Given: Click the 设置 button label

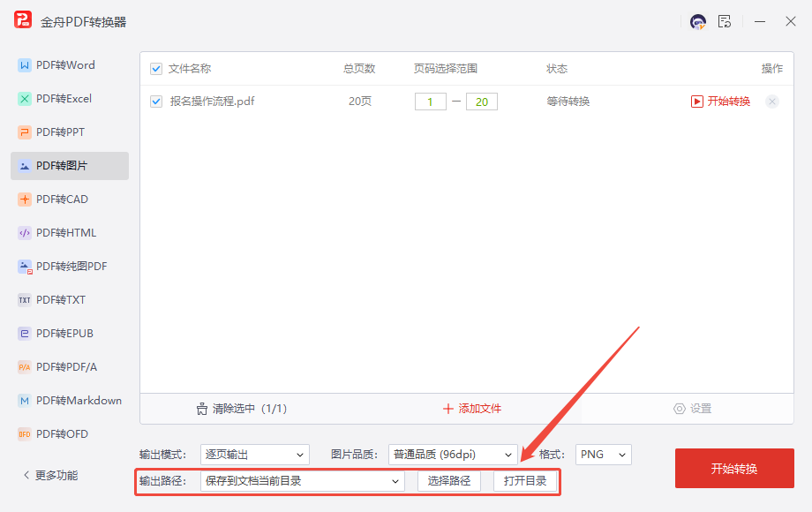Looking at the screenshot, I should click(x=701, y=409).
